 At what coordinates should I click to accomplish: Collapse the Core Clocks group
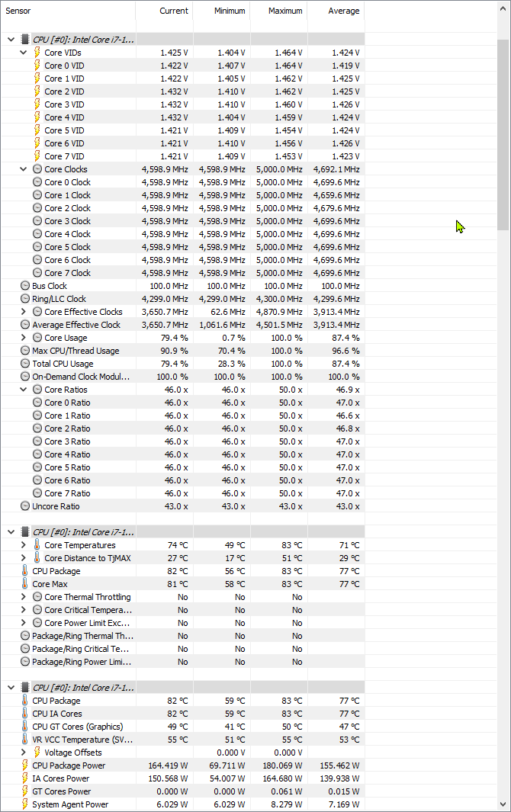[x=24, y=169]
